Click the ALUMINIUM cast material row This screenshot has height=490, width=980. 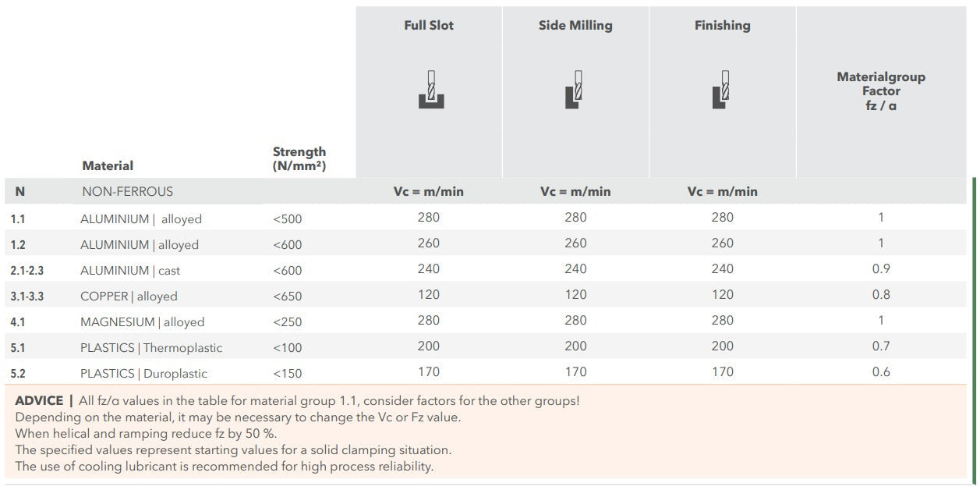[x=130, y=271]
